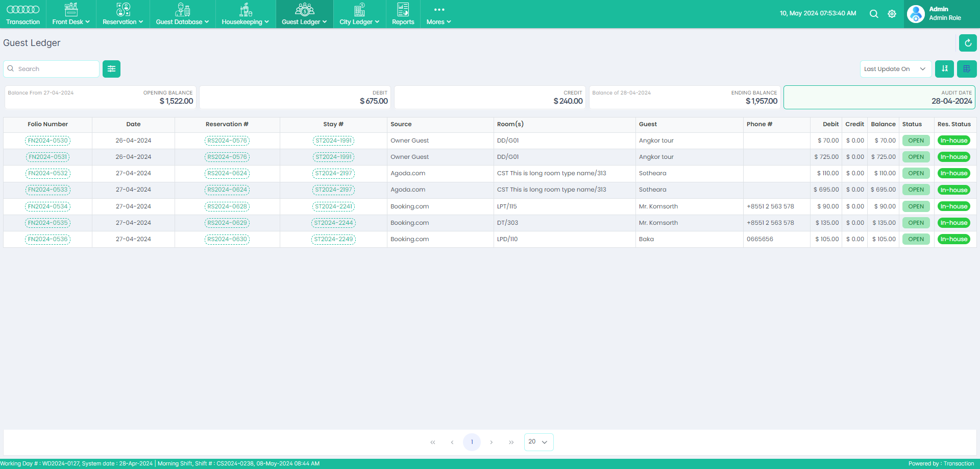Open the Admin profile avatar
The width and height of the screenshot is (980, 469).
coord(916,14)
